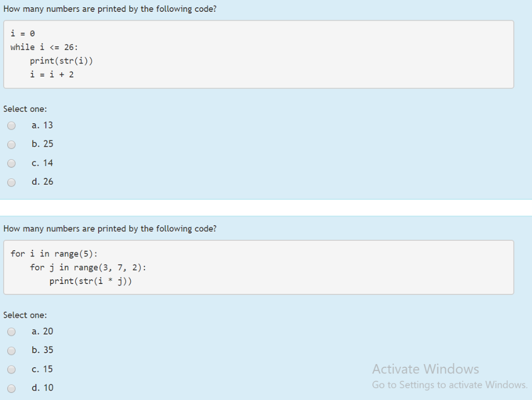The width and height of the screenshot is (532, 400).
Task: Select radio option b. 25
Action: coord(11,144)
